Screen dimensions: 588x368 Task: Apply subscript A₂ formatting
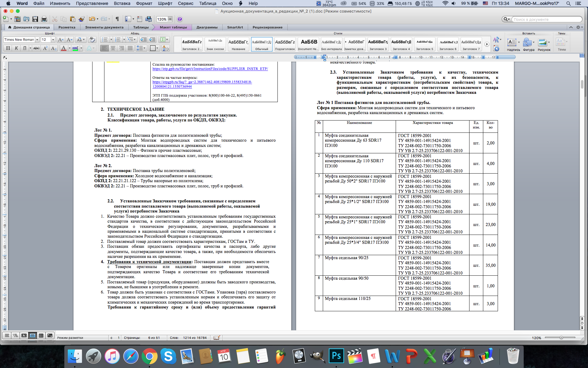coord(54,48)
